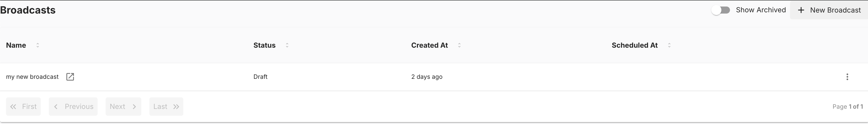Open the three-dot row actions menu
Viewport: 868px width, 124px height.
[847, 77]
